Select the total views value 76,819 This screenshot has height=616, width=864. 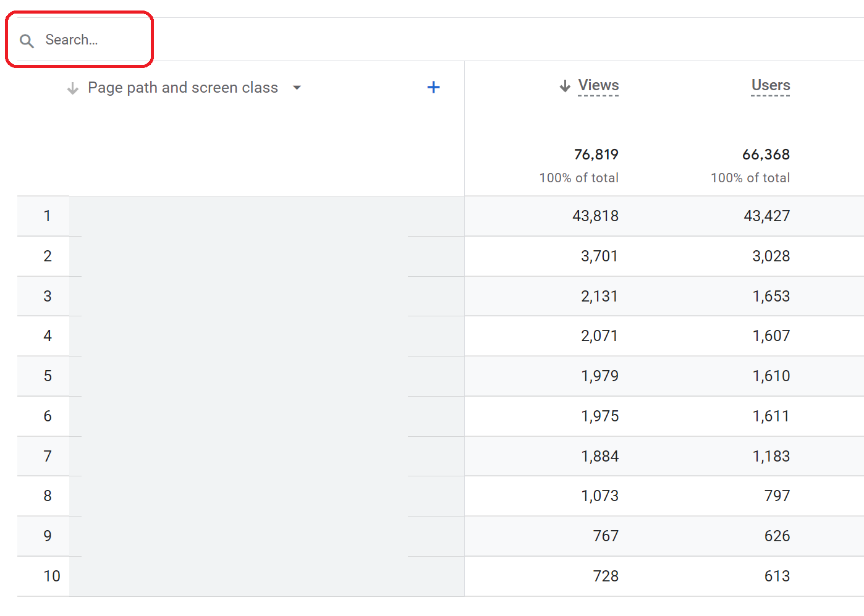[x=596, y=154]
